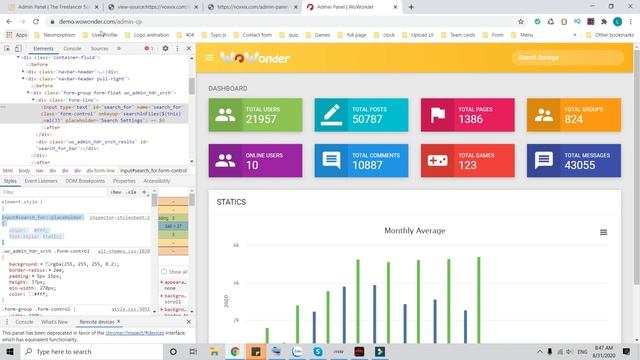Viewport: 640px width, 360px height.
Task: Open the Chrome extensions puzzle icon
Action: pyautogui.click(x=604, y=22)
